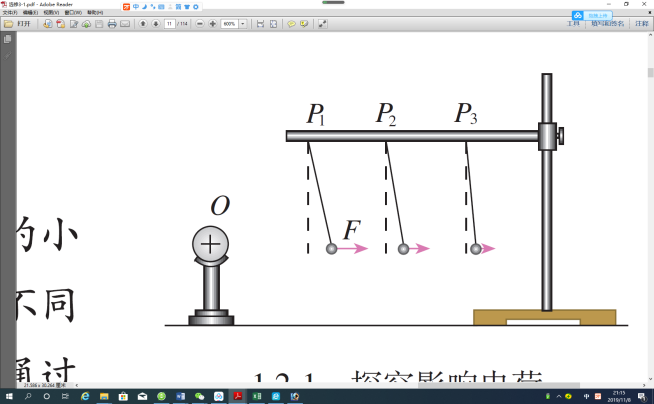Close the document with the small x
The image size is (654, 404).
click(649, 13)
